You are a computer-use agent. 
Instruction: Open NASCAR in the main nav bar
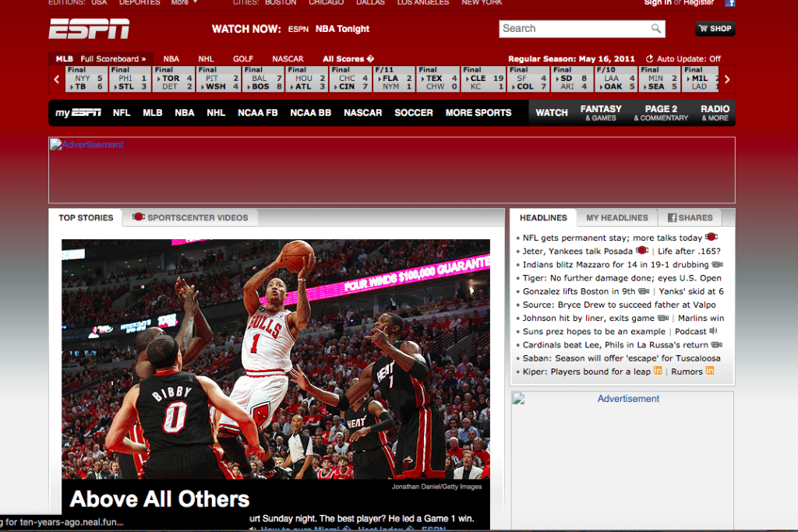point(362,112)
